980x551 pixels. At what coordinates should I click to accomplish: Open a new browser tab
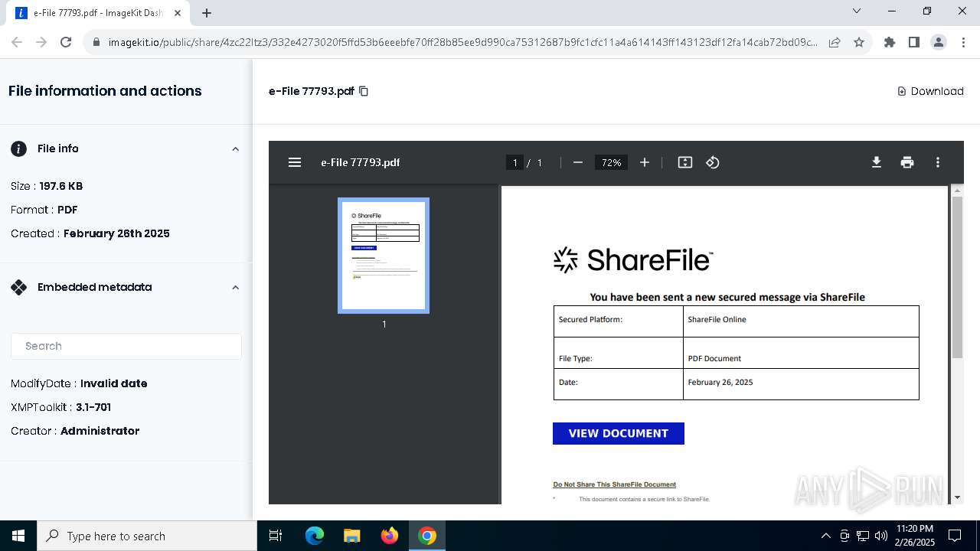click(207, 12)
